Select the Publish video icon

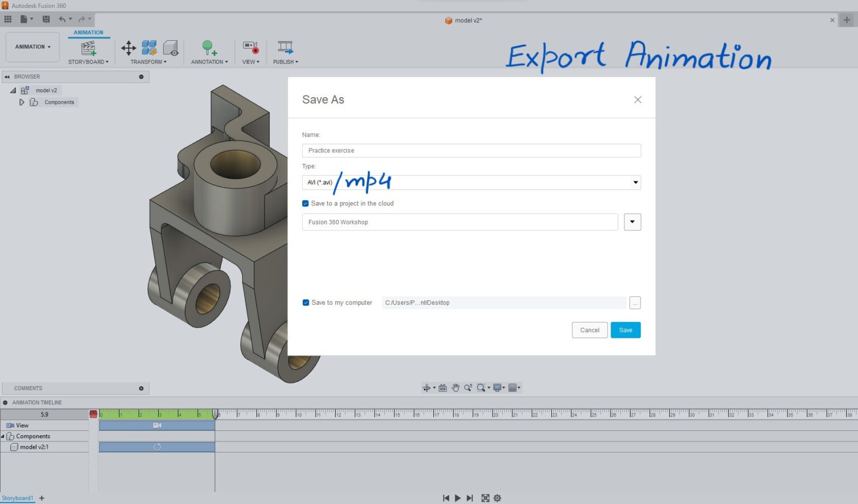[x=285, y=47]
